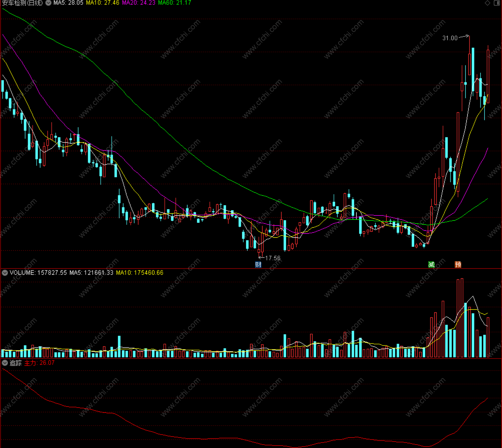Click the magenta MA20: 24.23 label
Screen dimensions: 502x448
pyautogui.click(x=139, y=3)
